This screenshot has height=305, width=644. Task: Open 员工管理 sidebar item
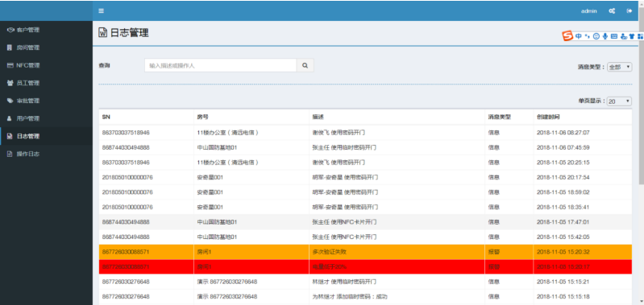pyautogui.click(x=47, y=83)
